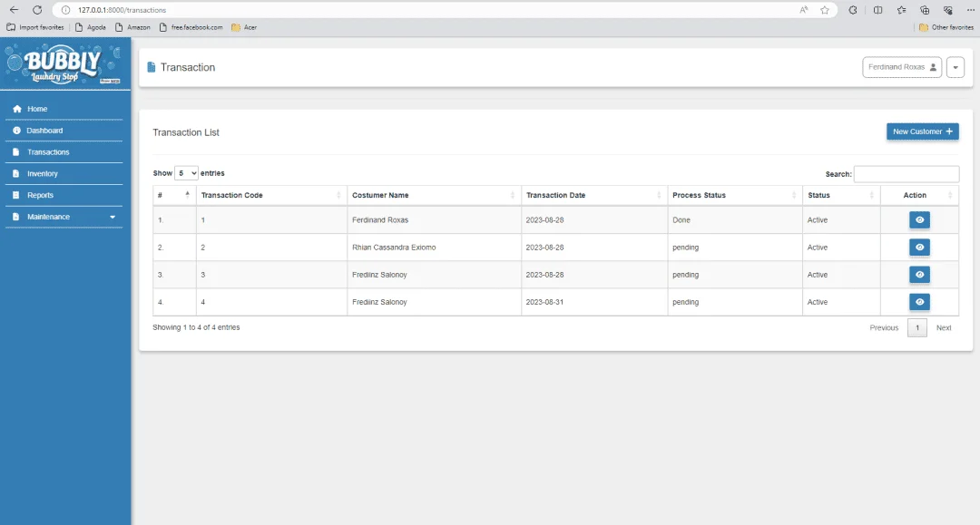Sort by Costumer Name column
980x525 pixels.
click(x=434, y=195)
